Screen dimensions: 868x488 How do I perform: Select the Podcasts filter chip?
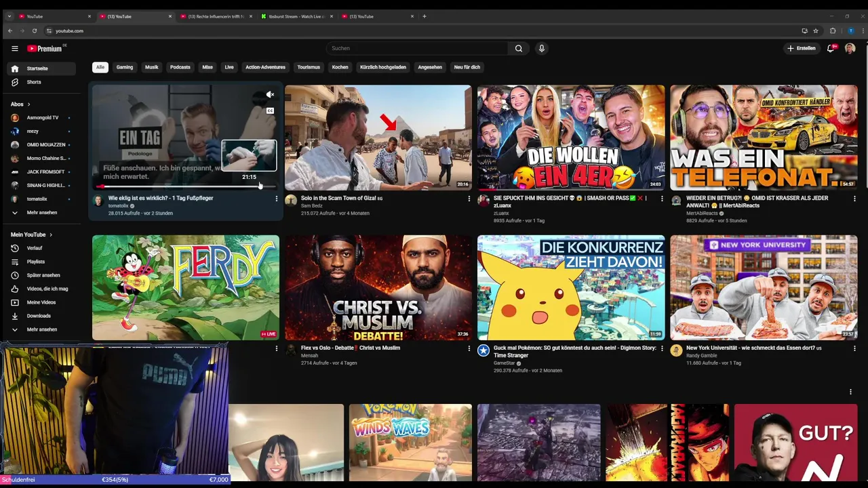180,67
